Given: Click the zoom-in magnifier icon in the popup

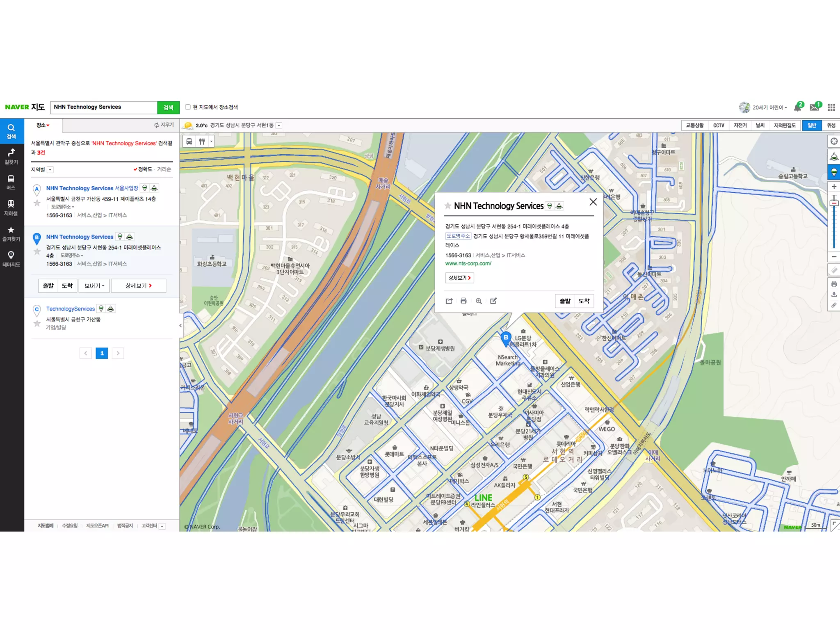Looking at the screenshot, I should point(479,301).
